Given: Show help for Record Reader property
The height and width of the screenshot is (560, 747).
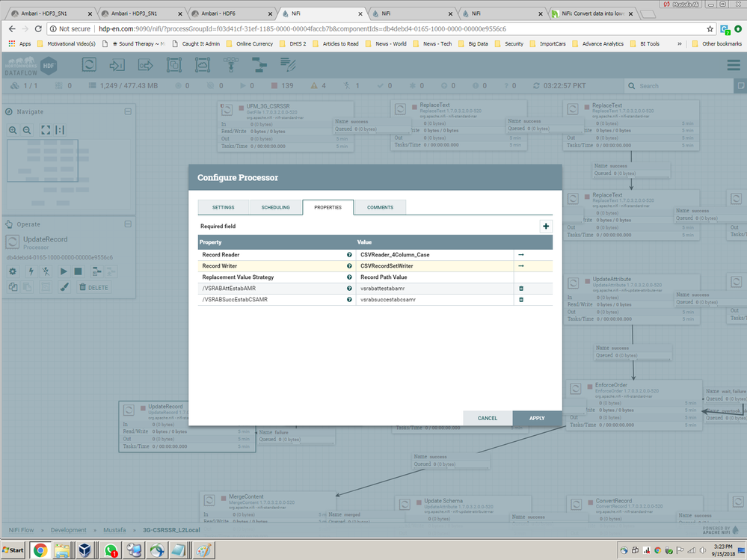Looking at the screenshot, I should point(349,255).
